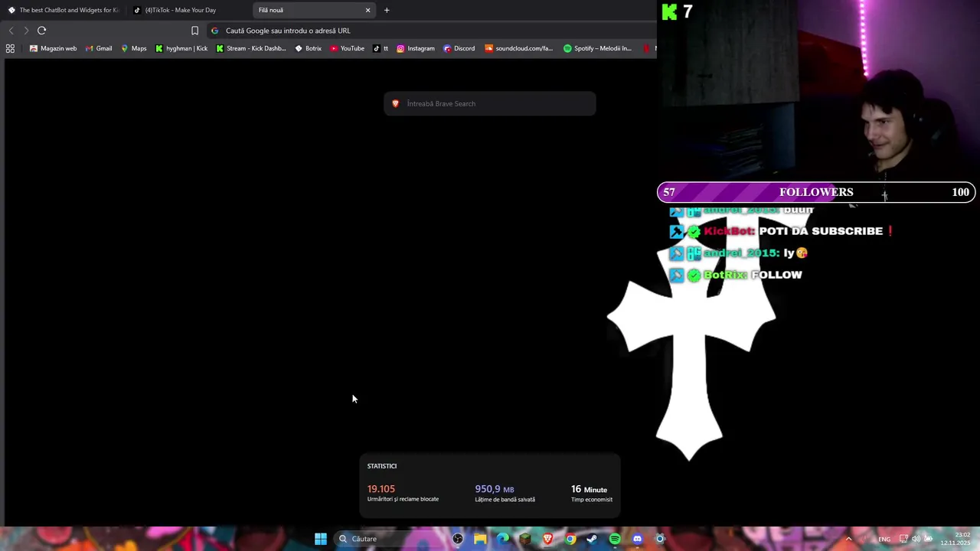Switch to the best ChatBot and Widgets tab
The width and height of the screenshot is (980, 551).
point(64,10)
